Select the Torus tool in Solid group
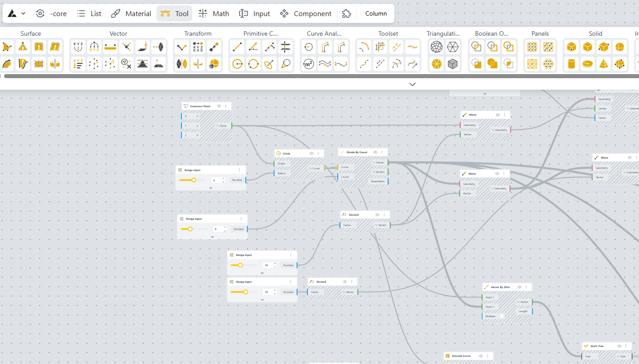 click(587, 64)
